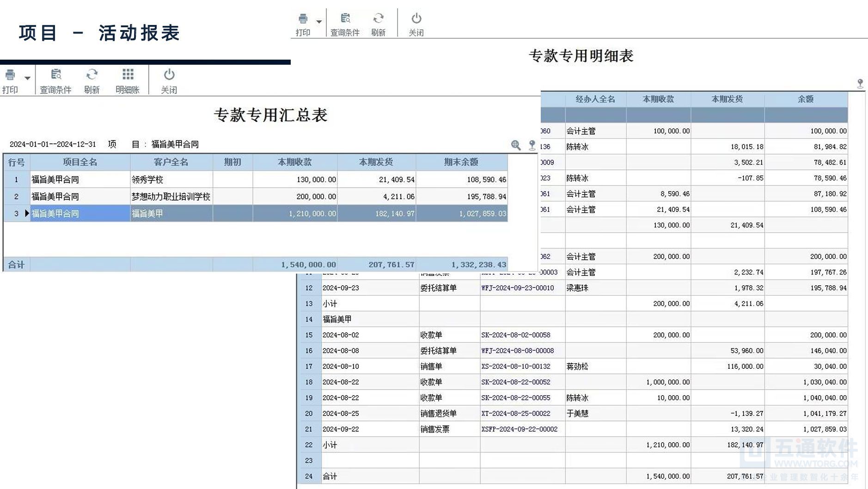This screenshot has width=868, height=489.
Task: Click amount 1,000,000.00 in row 18
Action: (x=668, y=382)
